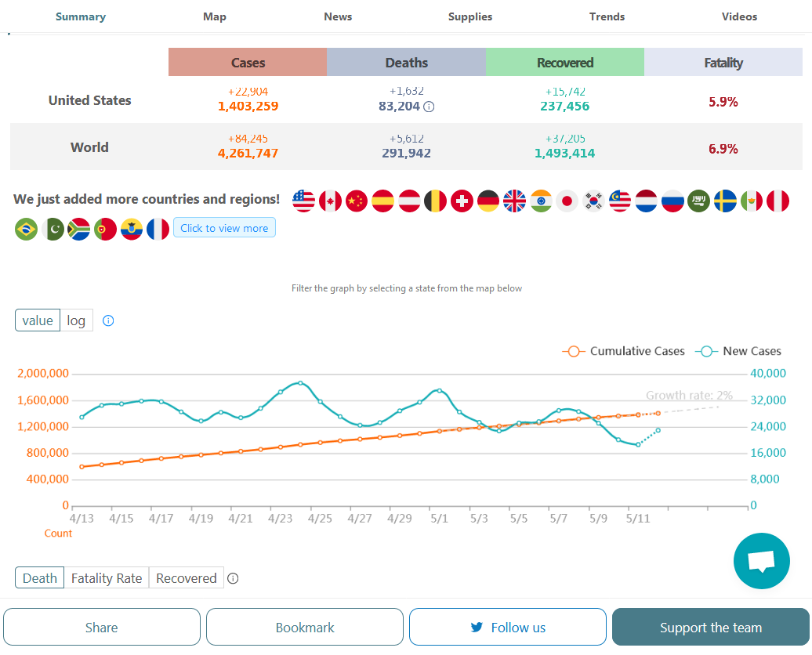Viewport: 812px width, 655px height.
Task: Select the France flag
Action: coord(158,230)
